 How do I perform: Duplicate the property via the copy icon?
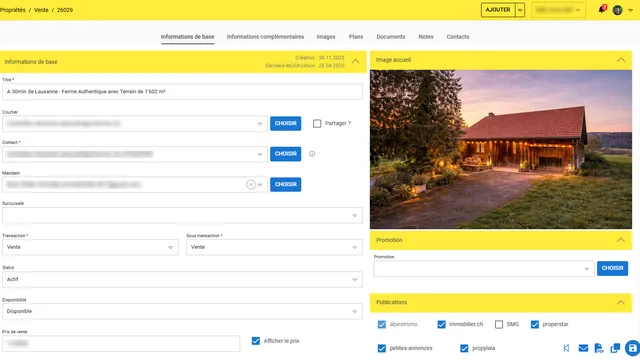point(615,348)
